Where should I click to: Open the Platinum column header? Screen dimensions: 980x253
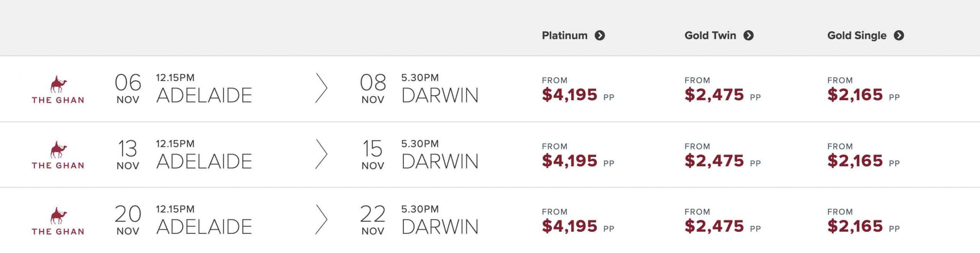564,36
